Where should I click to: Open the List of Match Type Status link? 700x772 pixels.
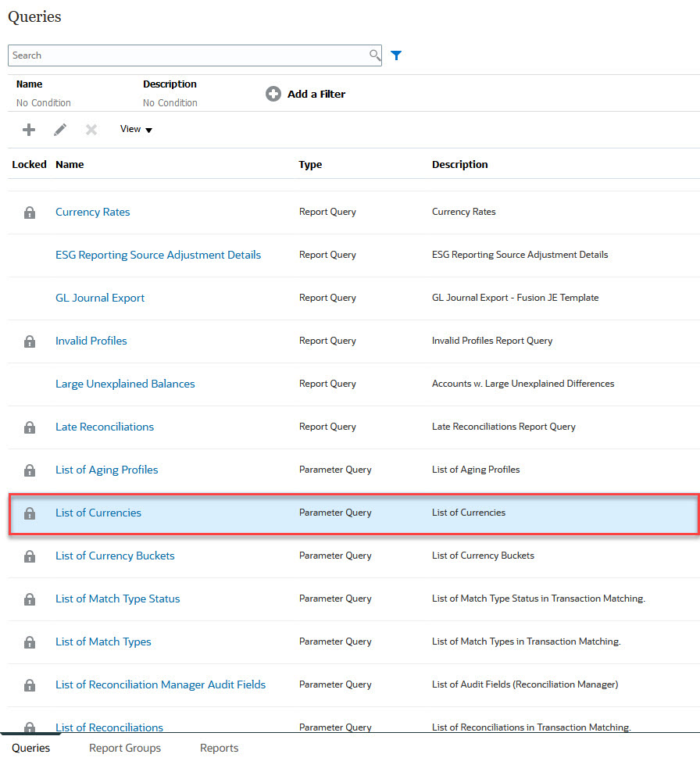[118, 599]
